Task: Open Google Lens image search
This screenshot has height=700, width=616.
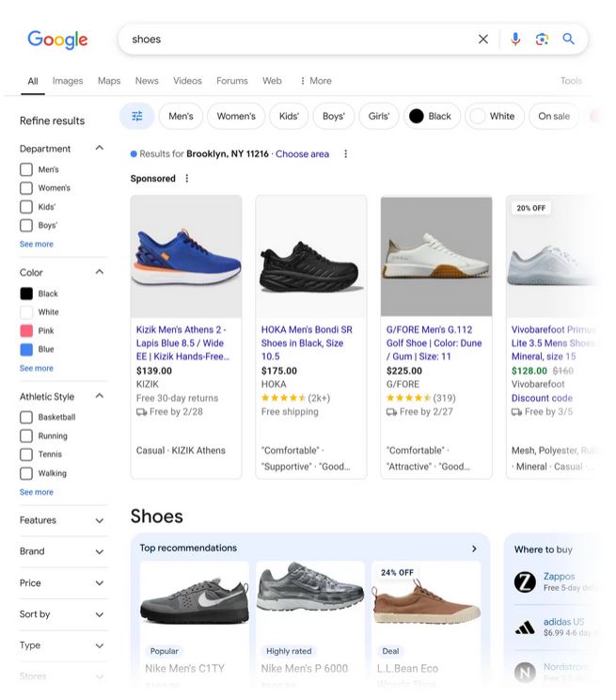Action: (x=542, y=40)
